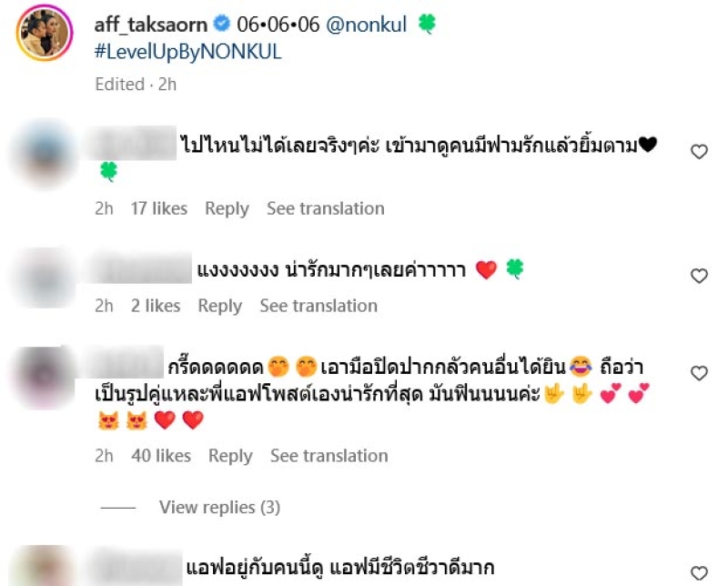This screenshot has height=586, width=728.
Task: Open the @nonkul mention
Action: click(367, 25)
